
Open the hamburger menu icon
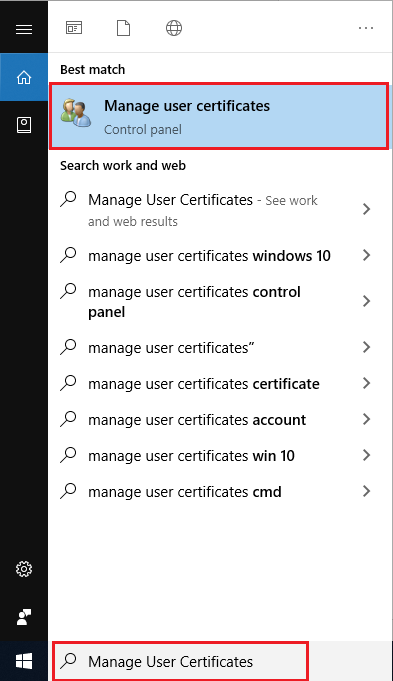pyautogui.click(x=24, y=29)
